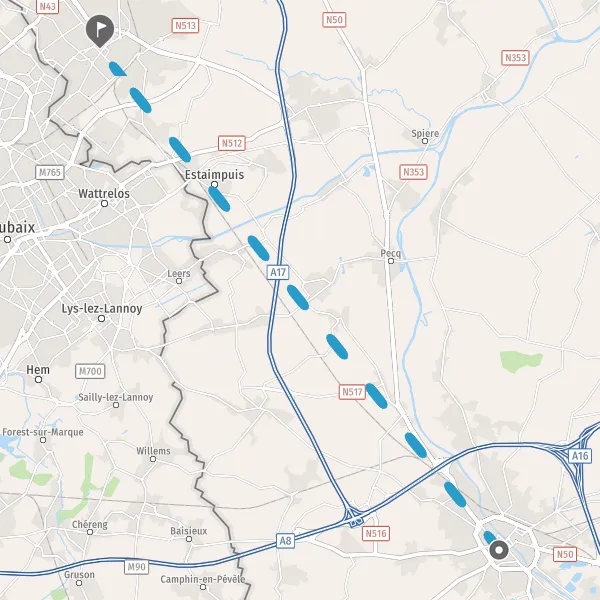
Task: Select the Willems village label
Action: (x=153, y=451)
